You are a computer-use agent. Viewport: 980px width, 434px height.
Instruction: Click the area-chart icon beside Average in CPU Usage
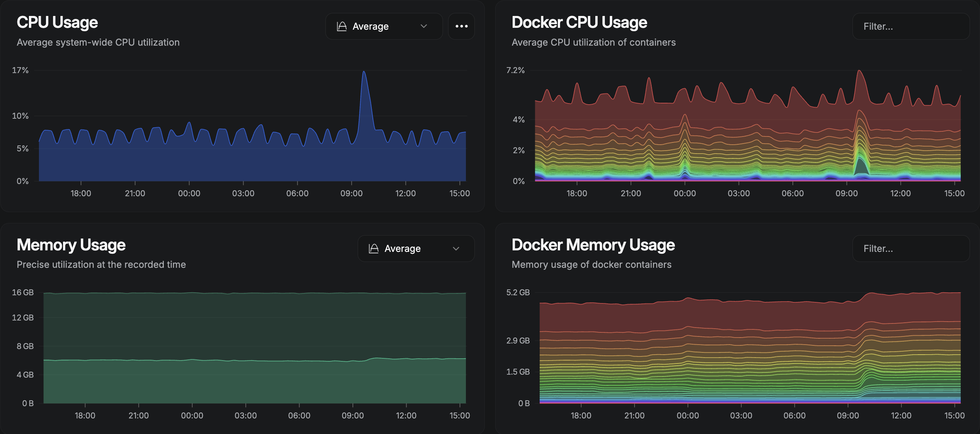[x=341, y=26]
